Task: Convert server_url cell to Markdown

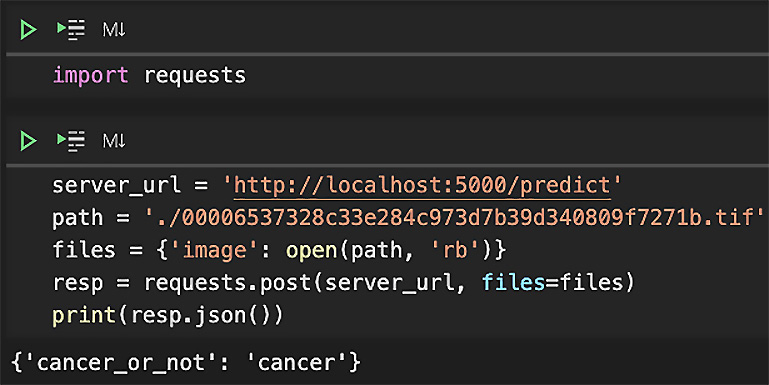Action: [114, 141]
